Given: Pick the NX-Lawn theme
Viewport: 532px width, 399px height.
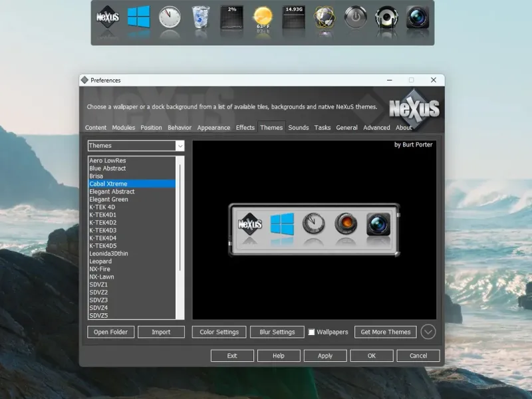Looking at the screenshot, I should click(x=132, y=277).
